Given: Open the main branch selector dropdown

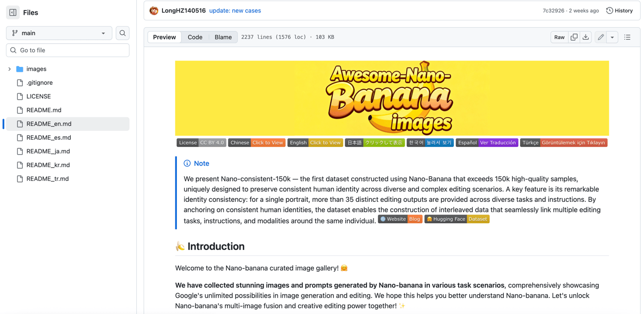Looking at the screenshot, I should pyautogui.click(x=58, y=33).
